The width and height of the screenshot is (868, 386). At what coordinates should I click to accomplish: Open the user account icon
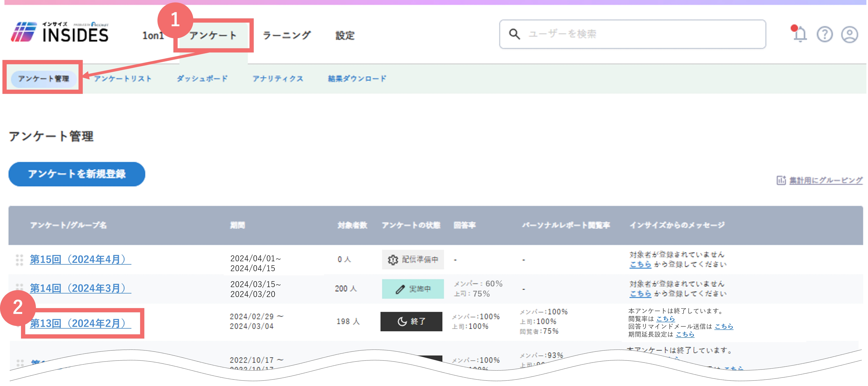[x=849, y=34]
